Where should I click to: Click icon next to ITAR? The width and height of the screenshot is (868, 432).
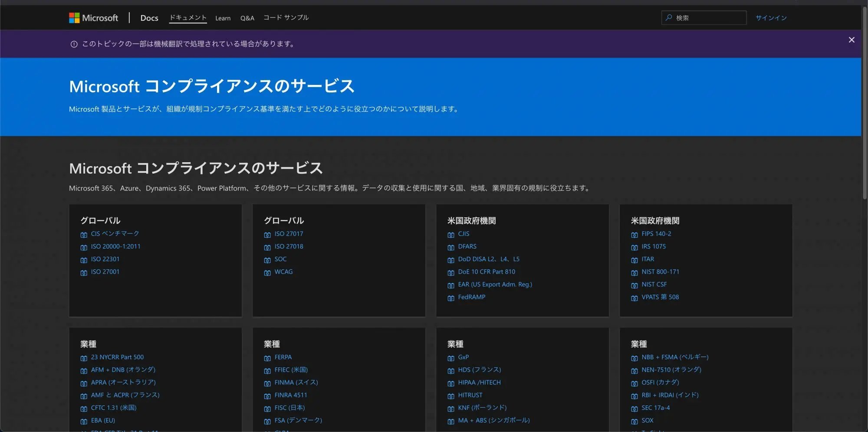pyautogui.click(x=635, y=260)
